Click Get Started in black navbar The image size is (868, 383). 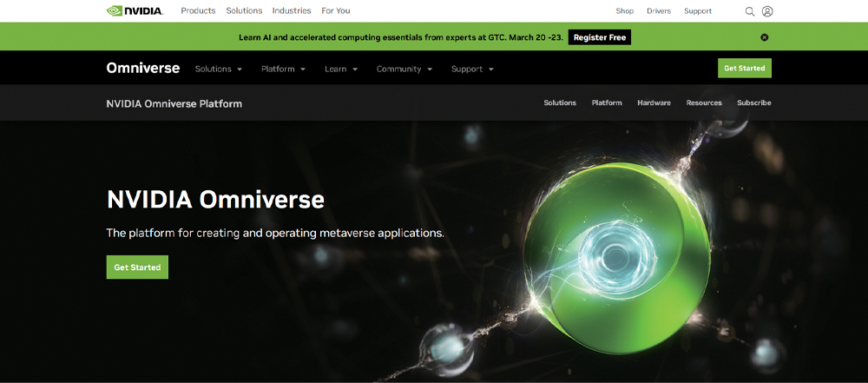[x=745, y=68]
